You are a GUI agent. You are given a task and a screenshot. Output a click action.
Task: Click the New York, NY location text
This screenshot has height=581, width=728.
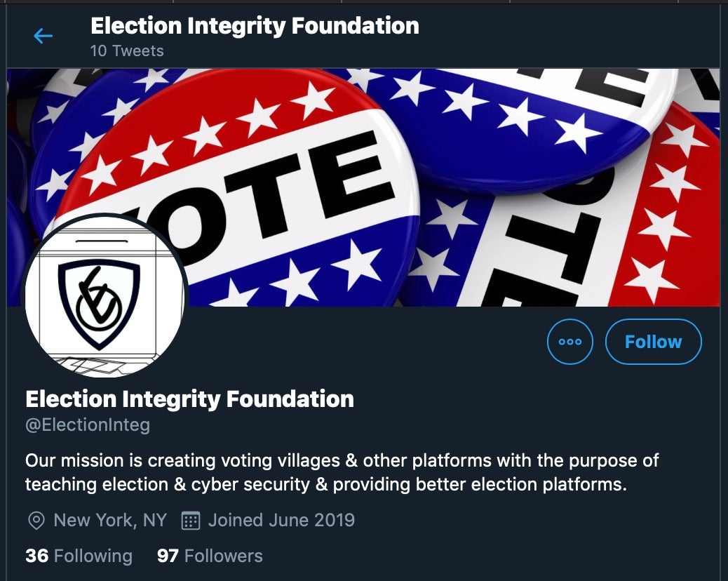(x=110, y=520)
